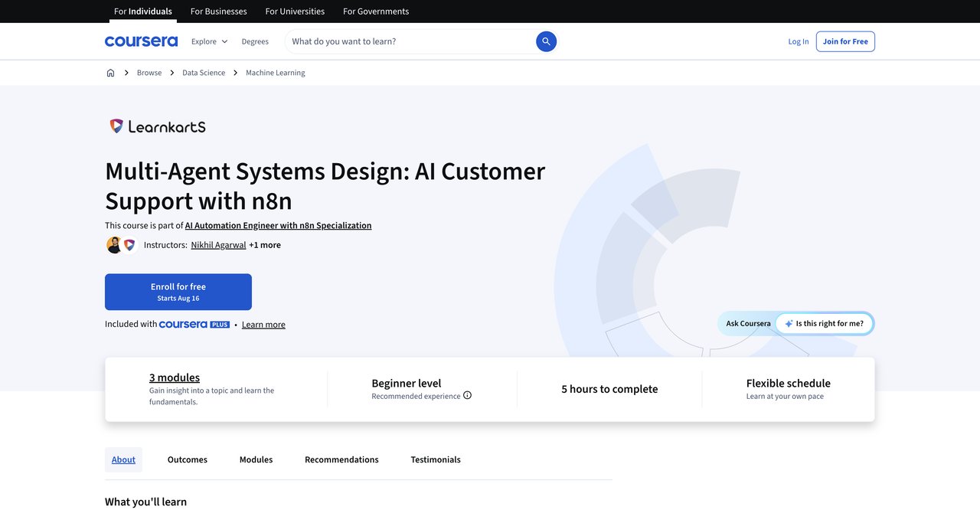
Task: Select the For Individuals tab
Action: tap(143, 11)
